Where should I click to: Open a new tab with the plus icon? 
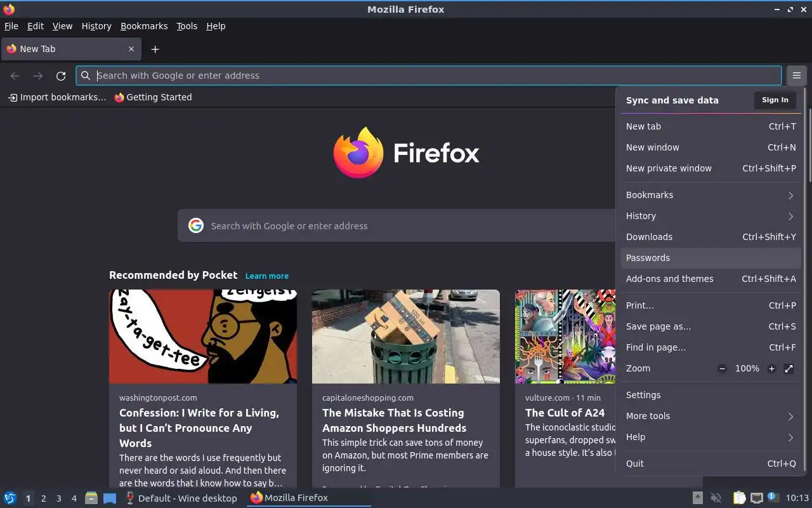[155, 49]
